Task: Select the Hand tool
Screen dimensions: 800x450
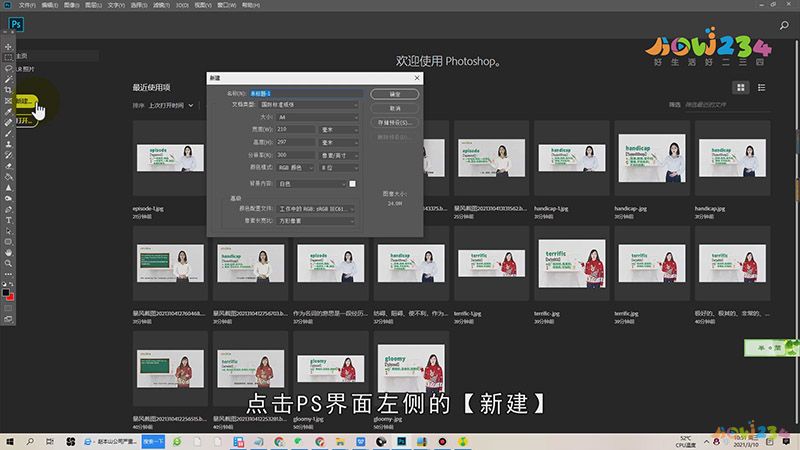Action: pos(8,253)
